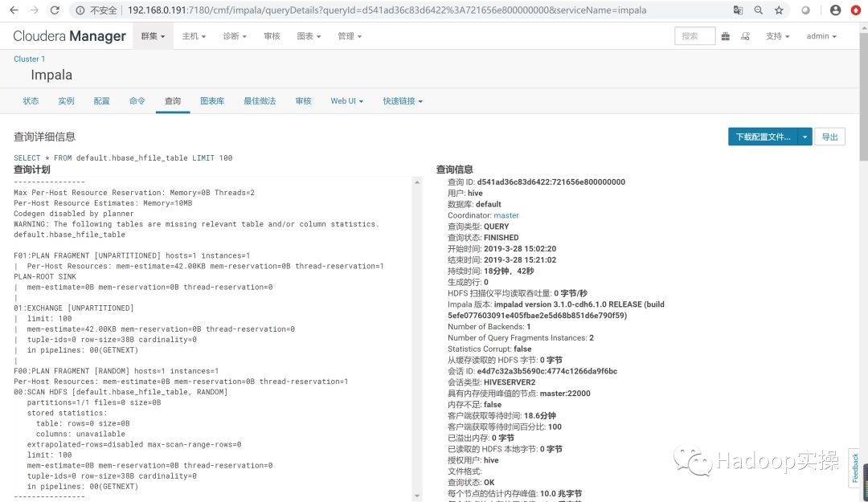Click the "数据库: default" entry
The width and height of the screenshot is (868, 502).
click(x=474, y=204)
